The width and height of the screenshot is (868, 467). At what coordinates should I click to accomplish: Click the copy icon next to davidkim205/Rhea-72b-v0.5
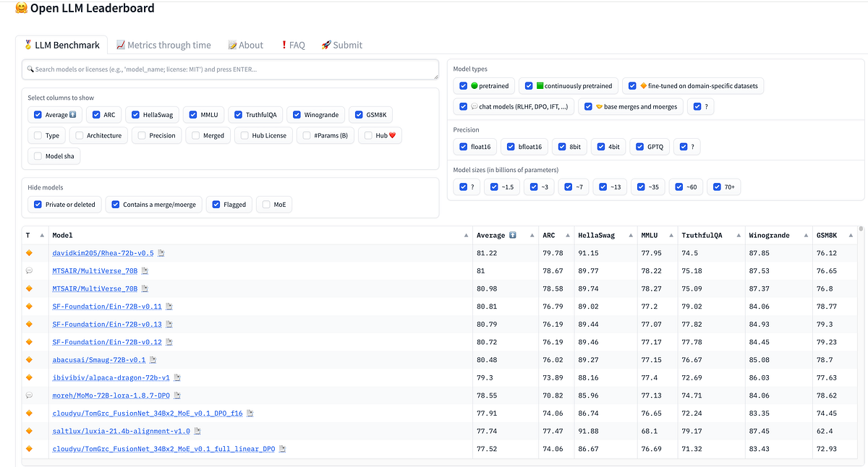(x=162, y=253)
